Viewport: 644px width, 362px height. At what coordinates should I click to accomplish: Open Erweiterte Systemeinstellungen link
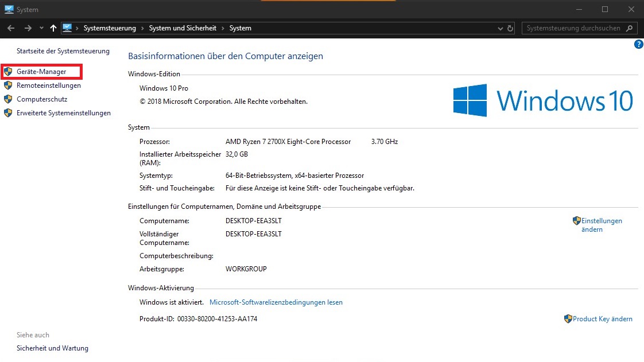tap(64, 113)
